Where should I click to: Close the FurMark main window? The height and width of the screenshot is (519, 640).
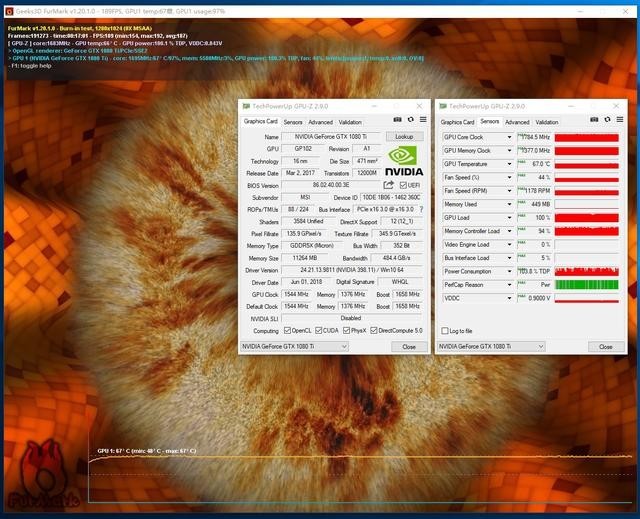[625, 11]
